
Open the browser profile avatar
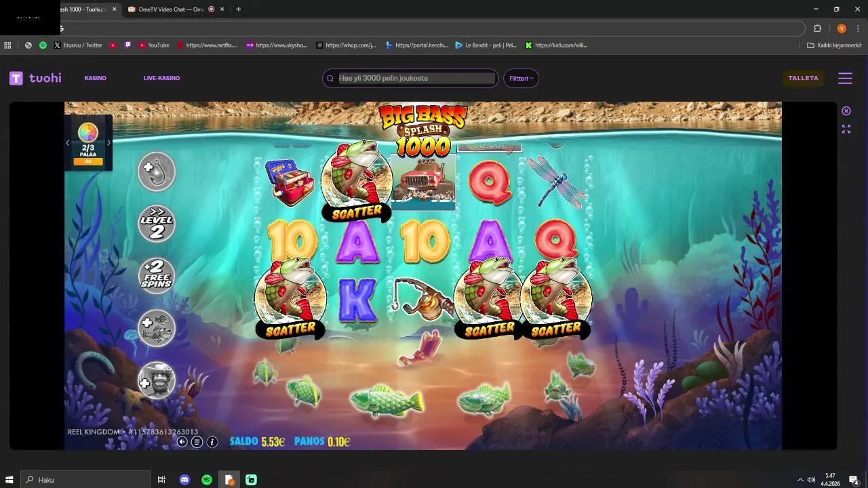point(842,28)
